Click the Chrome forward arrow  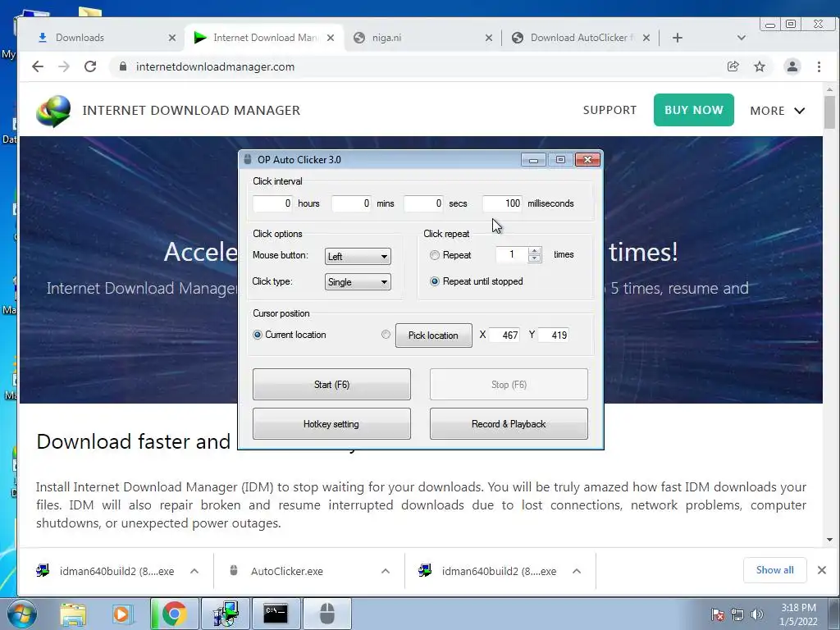64,66
